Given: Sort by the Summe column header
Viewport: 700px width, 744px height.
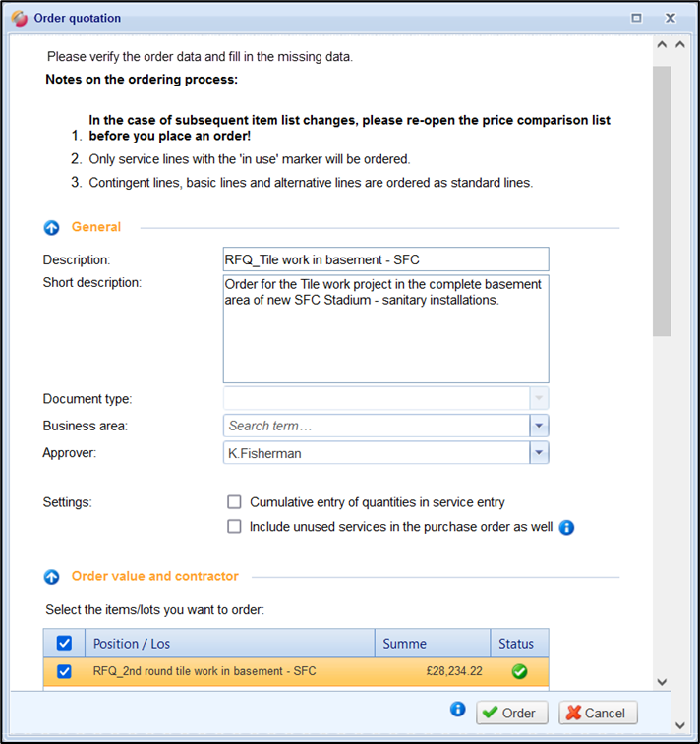Looking at the screenshot, I should pos(432,644).
